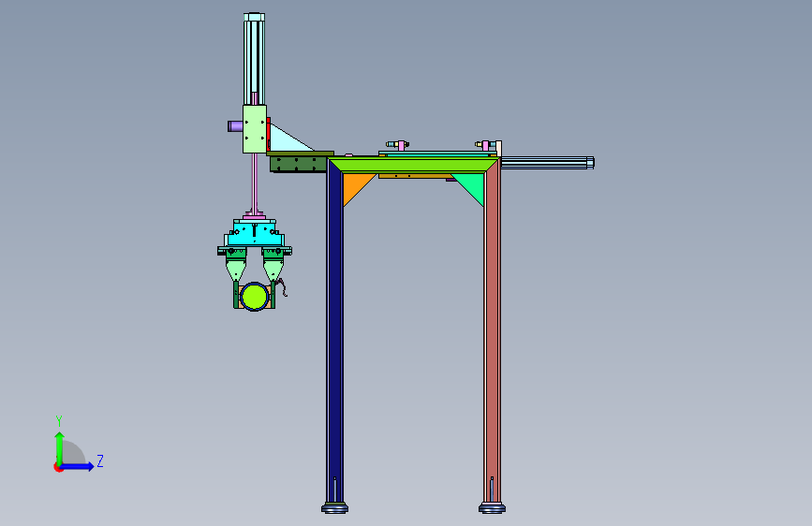
Task: Click the blue Z axis arrow of the triad
Action: point(78,466)
